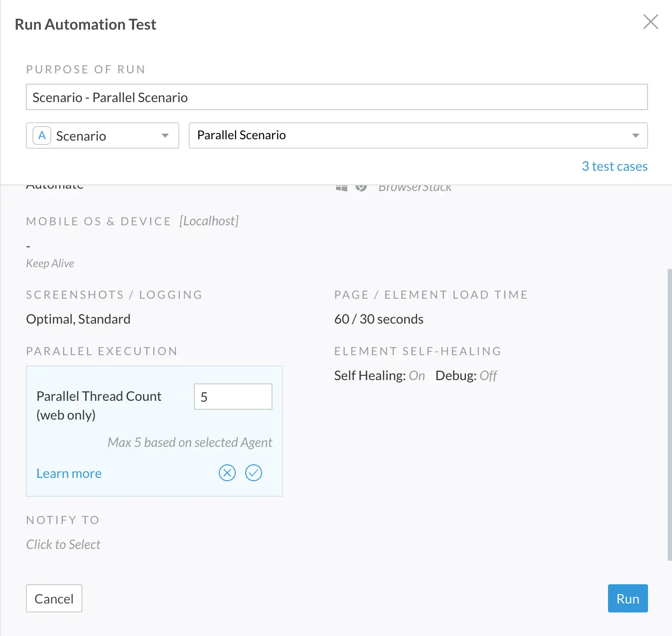Click the vertical scrollbar on the right
This screenshot has height=636, width=672.
[x=669, y=414]
